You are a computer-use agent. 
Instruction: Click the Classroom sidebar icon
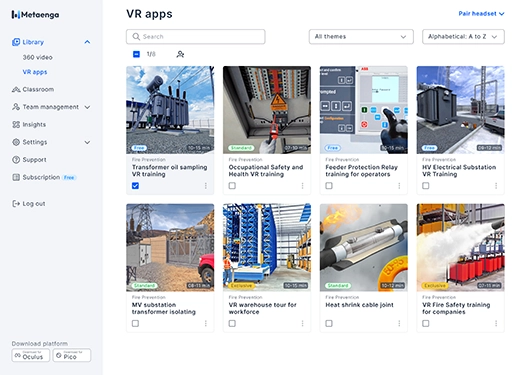click(16, 90)
